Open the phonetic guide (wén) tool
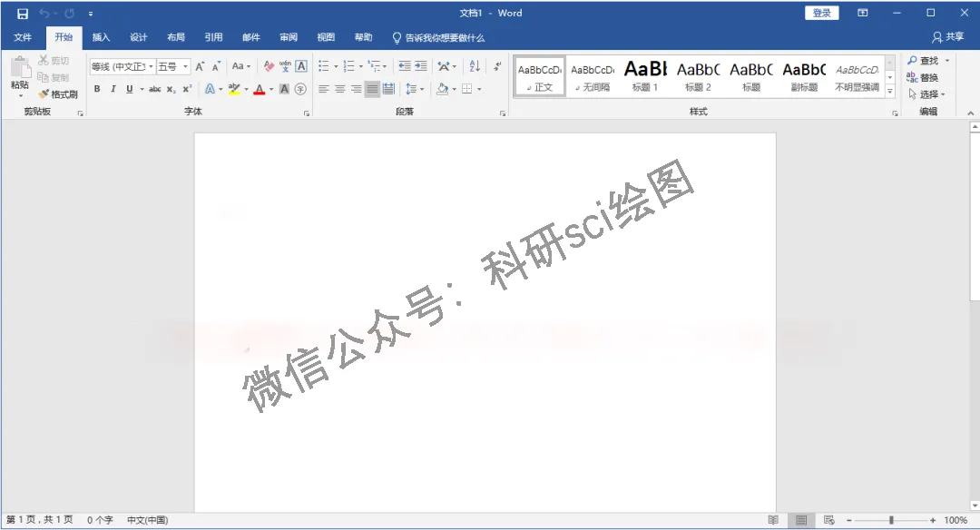The height and width of the screenshot is (530, 980). click(x=285, y=66)
